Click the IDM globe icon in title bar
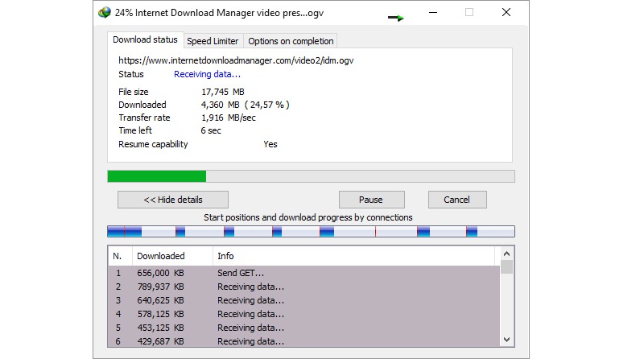Viewport: 644px width, 359px height. (x=105, y=13)
